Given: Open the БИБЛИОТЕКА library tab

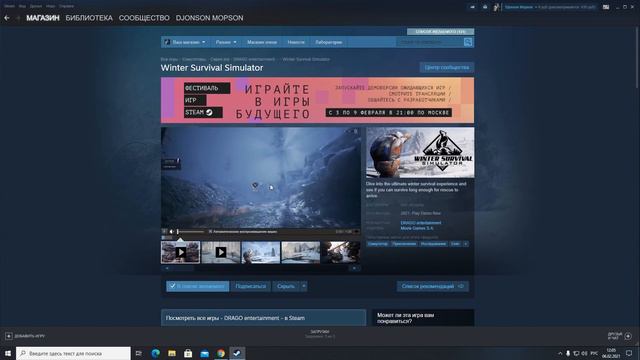Looking at the screenshot, I should [89, 18].
